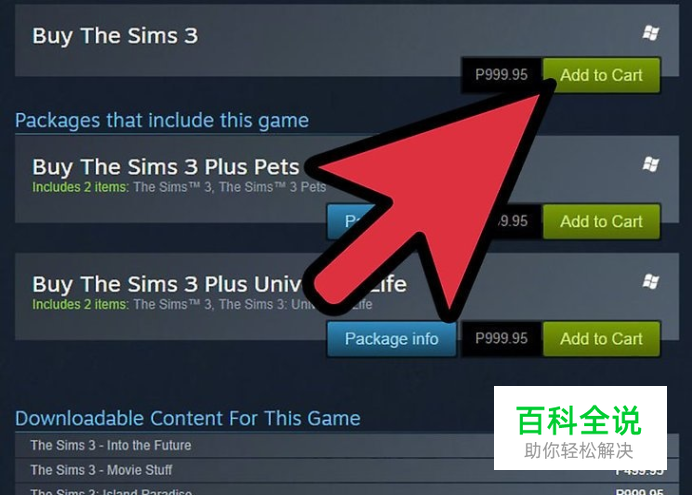Click the P999.95 price in University Life package
Viewport: 692px width, 495px height.
click(x=501, y=339)
